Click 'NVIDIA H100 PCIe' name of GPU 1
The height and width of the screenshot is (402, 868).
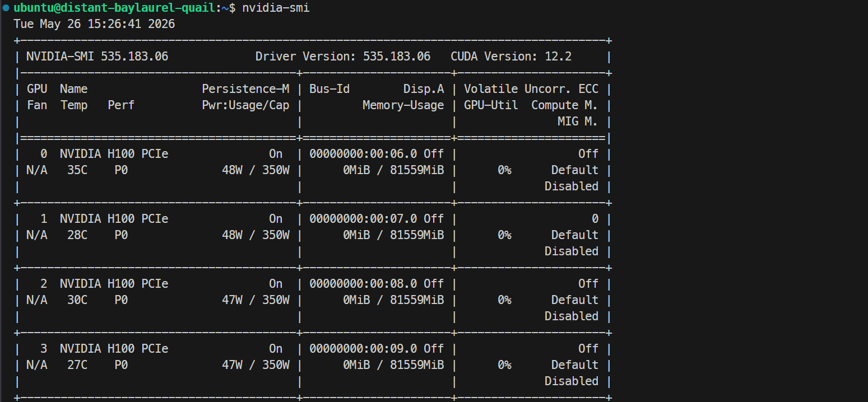[114, 219]
